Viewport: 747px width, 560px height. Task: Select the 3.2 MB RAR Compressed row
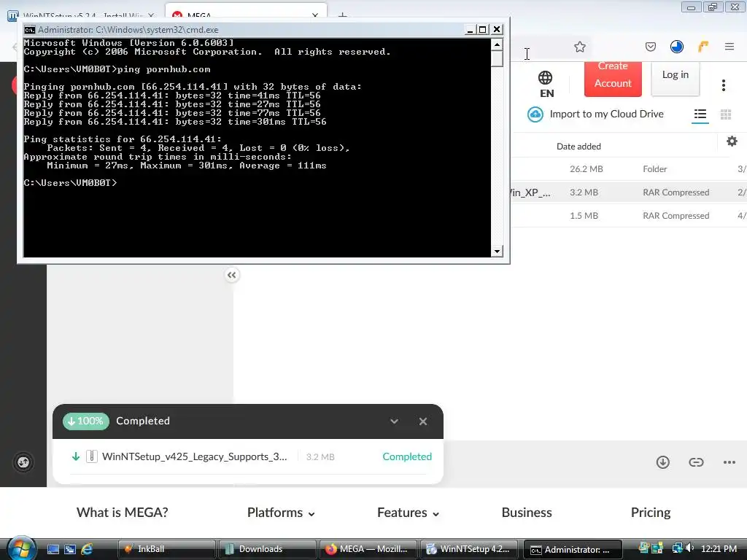click(629, 192)
